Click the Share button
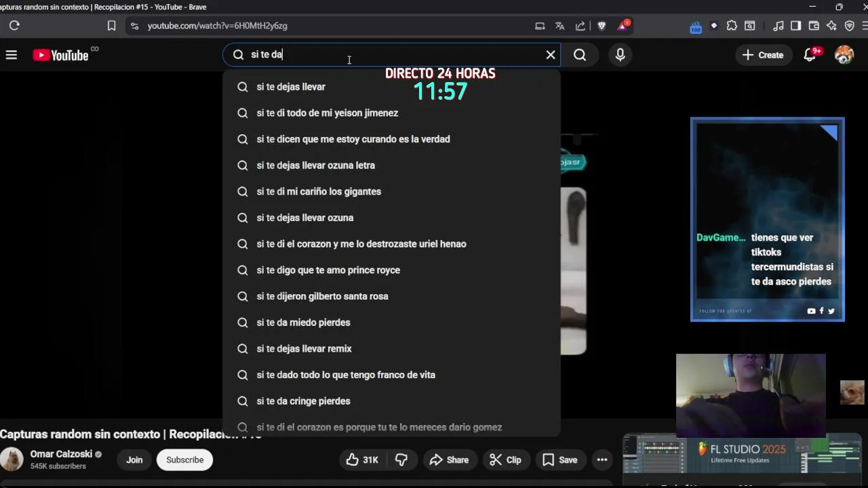The height and width of the screenshot is (488, 868). (449, 460)
